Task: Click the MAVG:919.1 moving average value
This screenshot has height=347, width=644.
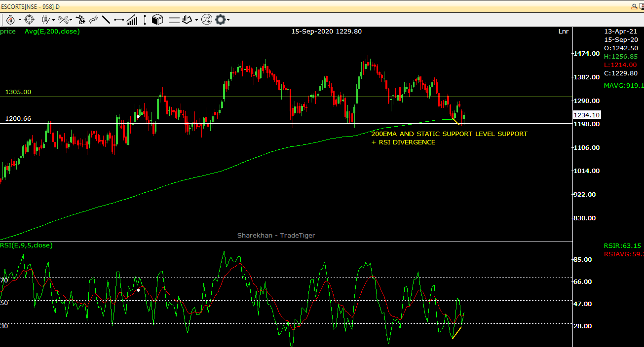Action: coord(624,85)
